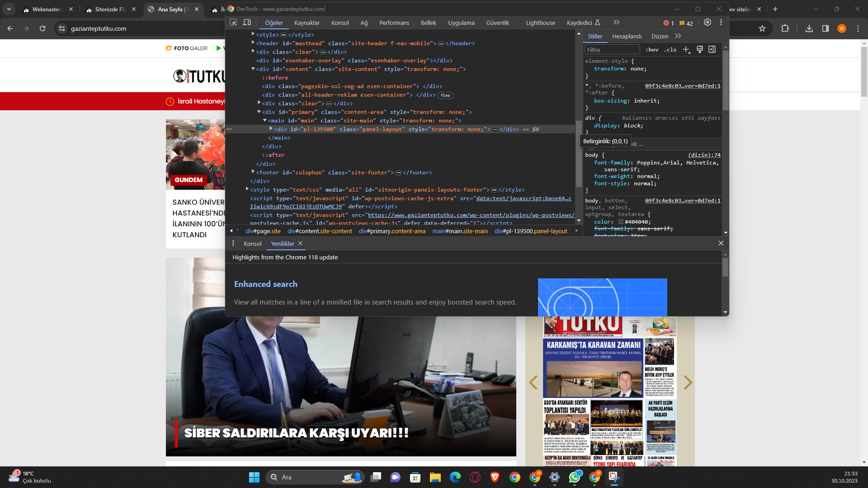This screenshot has width=868, height=488.
Task: Toggle the computed styles sidebar icon
Action: tap(712, 50)
